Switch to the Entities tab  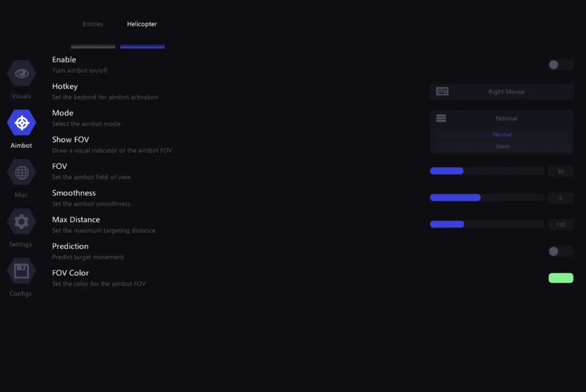point(93,24)
